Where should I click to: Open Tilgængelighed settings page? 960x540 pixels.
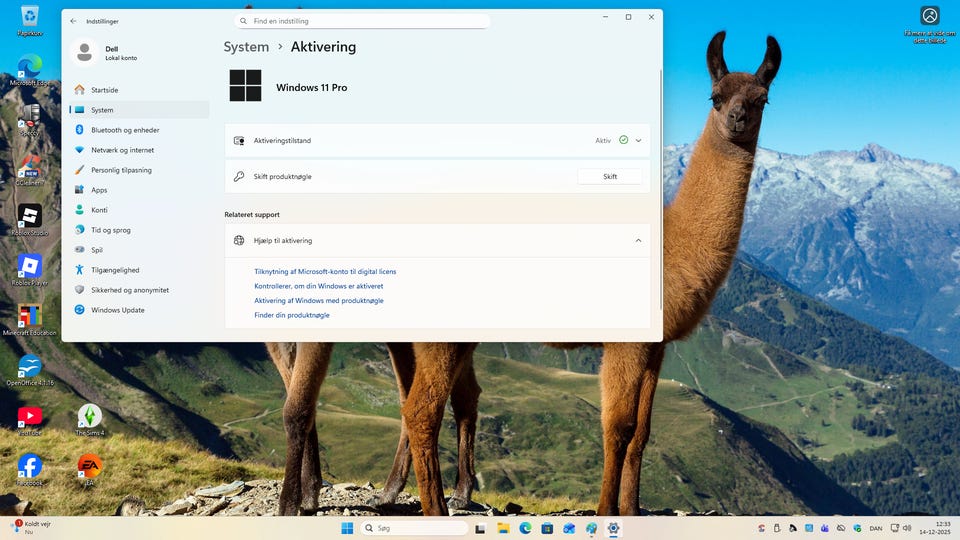click(x=115, y=270)
